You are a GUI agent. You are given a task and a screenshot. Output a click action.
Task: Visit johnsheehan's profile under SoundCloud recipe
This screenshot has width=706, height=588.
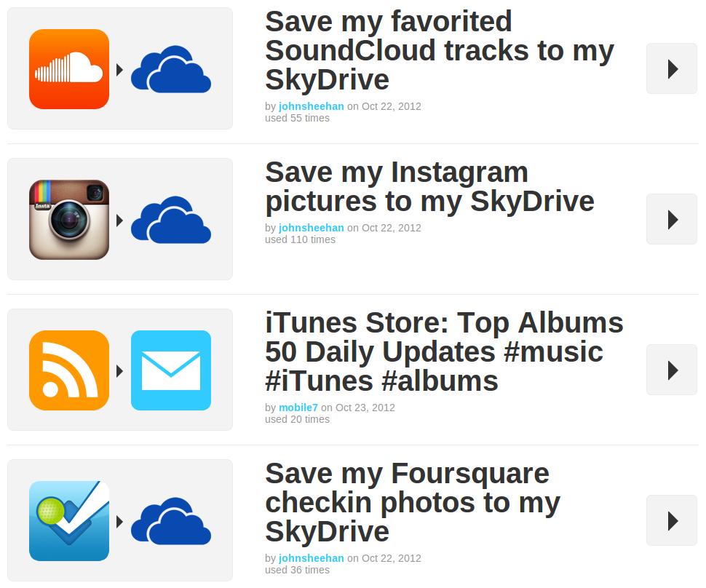[x=311, y=106]
